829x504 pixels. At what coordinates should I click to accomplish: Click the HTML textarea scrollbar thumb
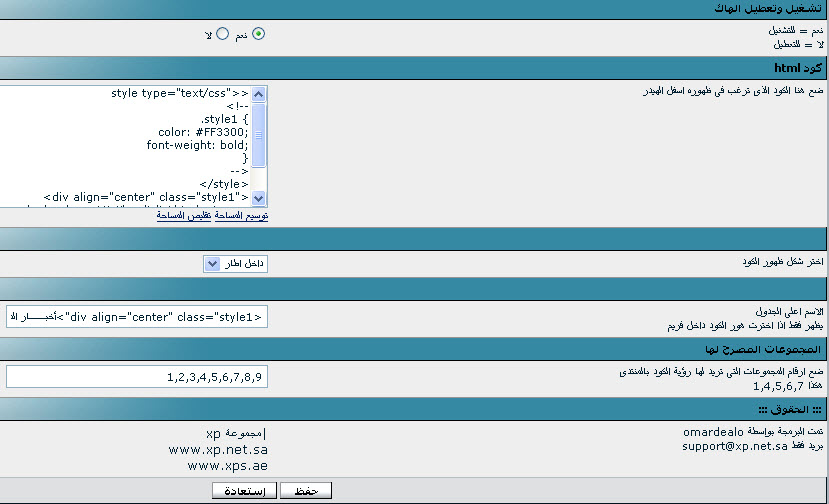(259, 133)
